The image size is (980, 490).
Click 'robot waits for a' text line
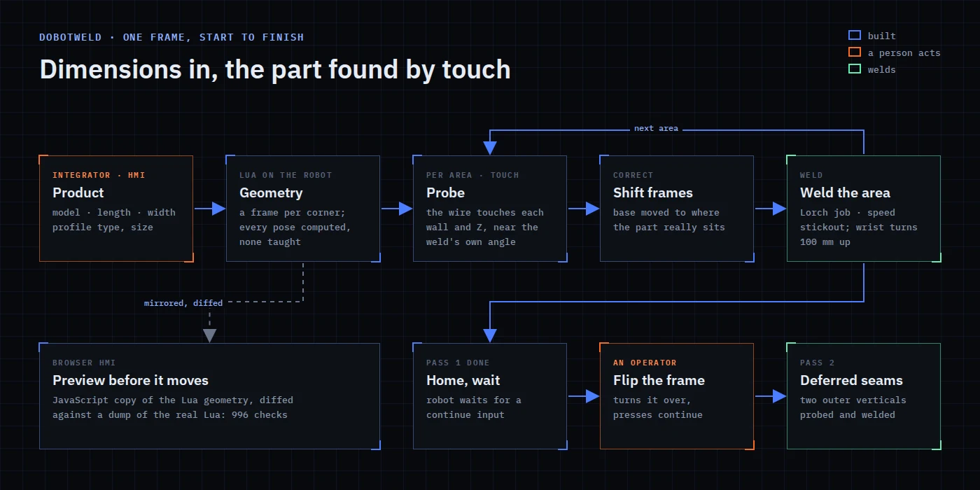coord(474,400)
